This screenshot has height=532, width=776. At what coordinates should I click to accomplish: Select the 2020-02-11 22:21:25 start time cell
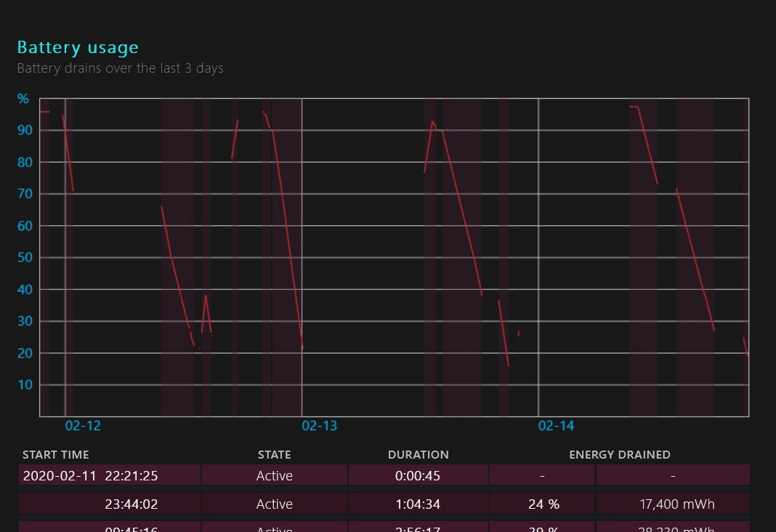(x=91, y=476)
